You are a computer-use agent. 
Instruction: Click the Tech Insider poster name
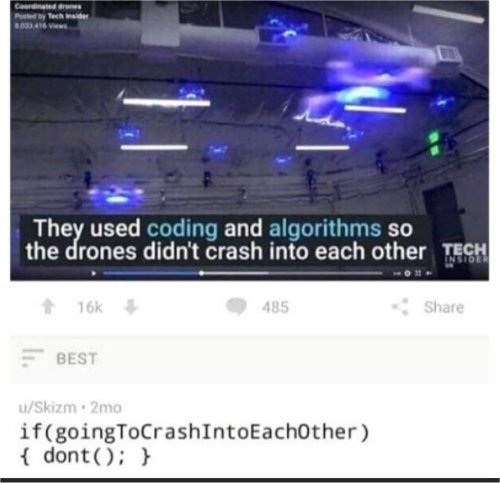coord(68,16)
